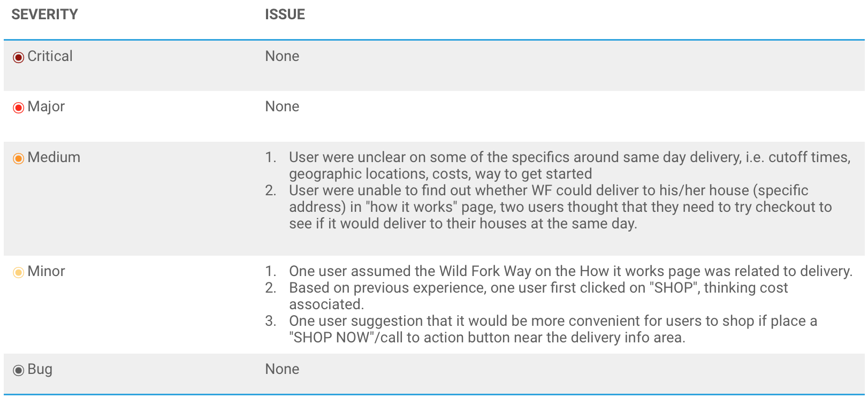This screenshot has width=868, height=398.
Task: Click the Major severity label
Action: click(46, 106)
